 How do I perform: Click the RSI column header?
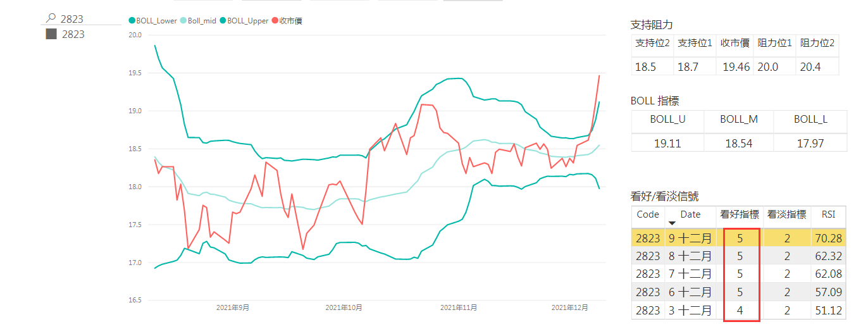(x=828, y=214)
